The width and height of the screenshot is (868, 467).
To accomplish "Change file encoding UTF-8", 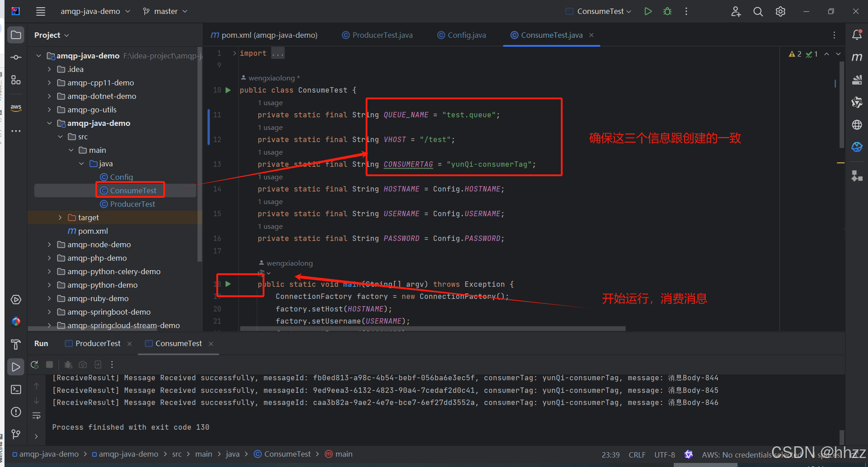I will coord(665,455).
